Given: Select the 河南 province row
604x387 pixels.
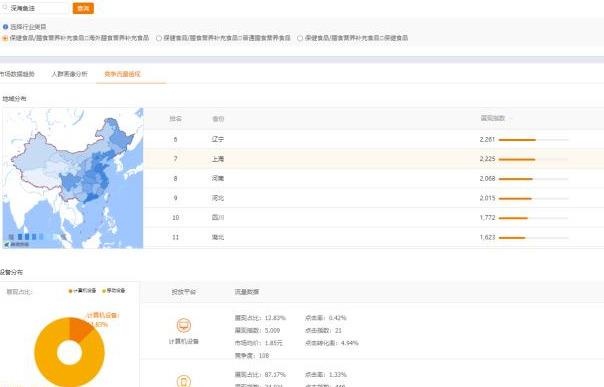Looking at the screenshot, I should [x=374, y=178].
